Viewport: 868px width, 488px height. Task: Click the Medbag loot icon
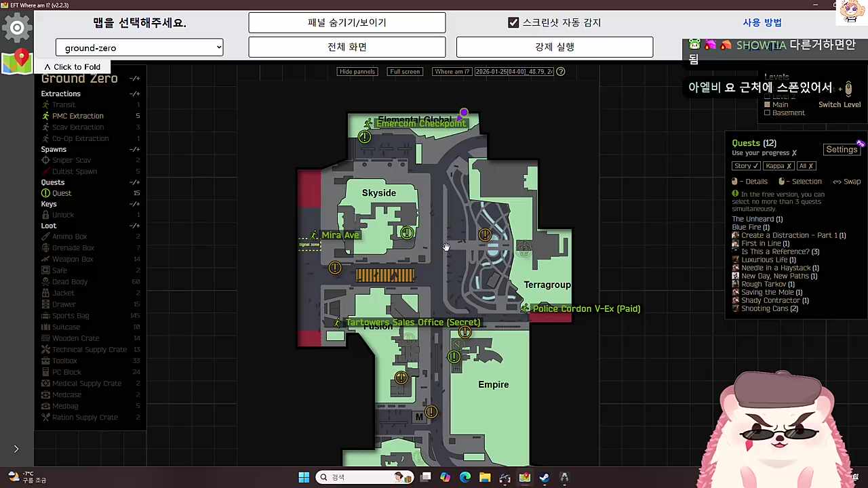tap(45, 406)
